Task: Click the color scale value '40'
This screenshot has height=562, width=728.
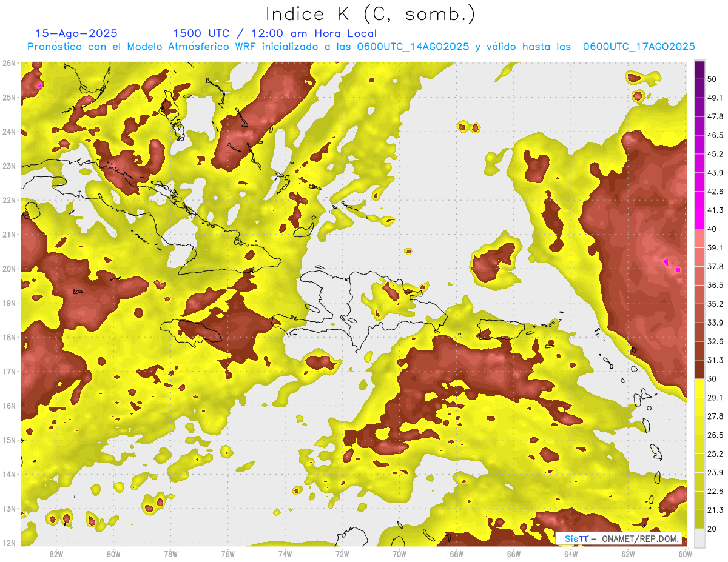Action: point(712,229)
